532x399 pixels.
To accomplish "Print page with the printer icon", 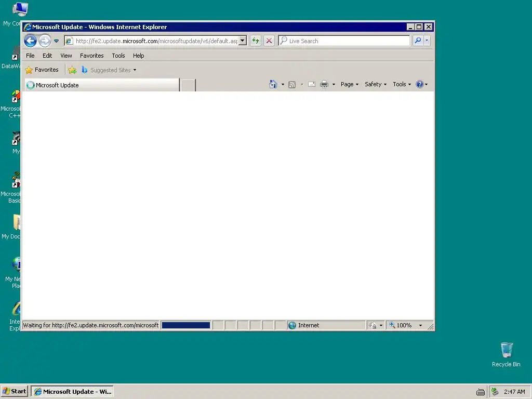I will [x=324, y=84].
